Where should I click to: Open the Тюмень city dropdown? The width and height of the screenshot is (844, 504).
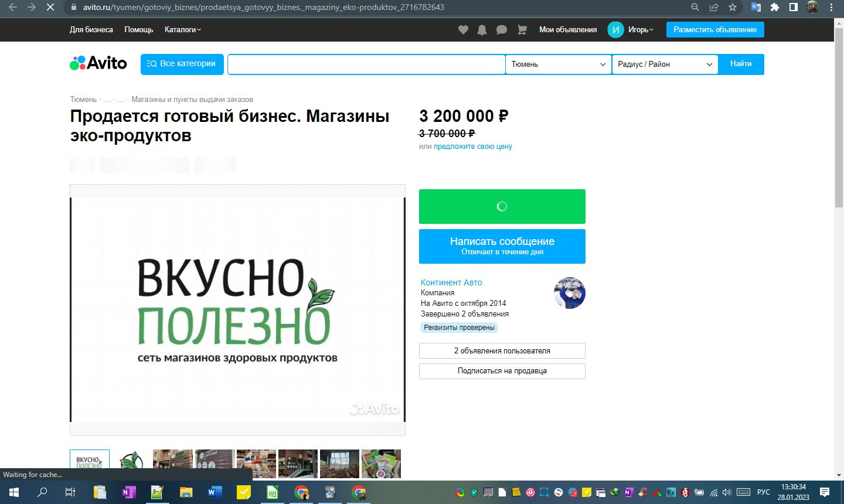pyautogui.click(x=559, y=64)
